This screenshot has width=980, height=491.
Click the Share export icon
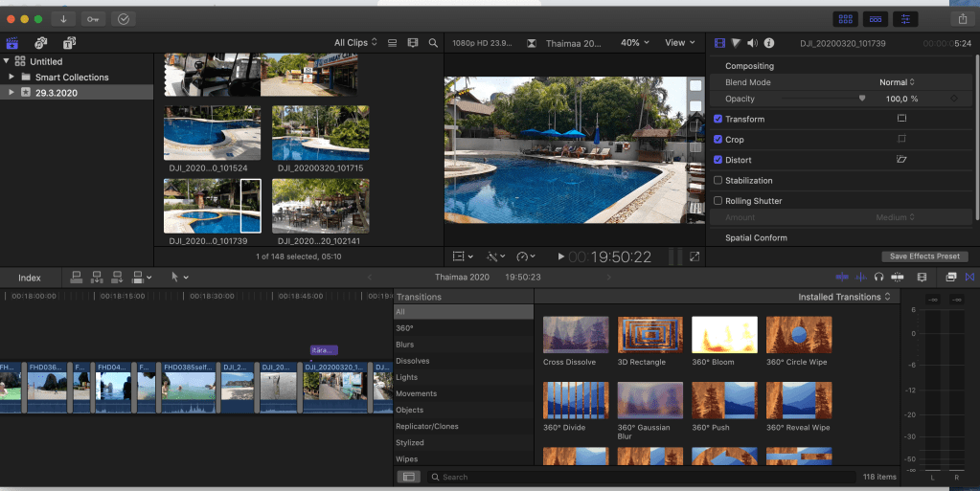pyautogui.click(x=961, y=19)
